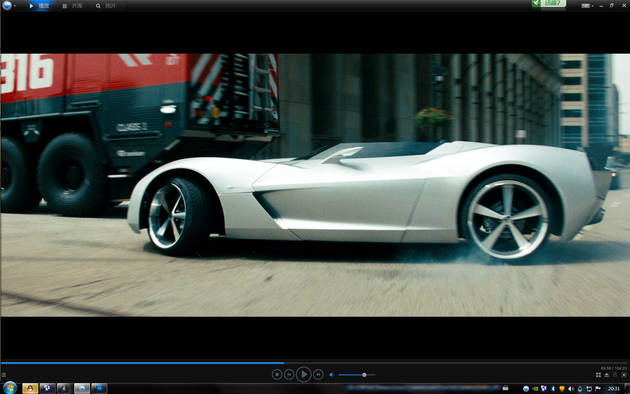Skip to the next track
630x394 pixels.
point(318,375)
